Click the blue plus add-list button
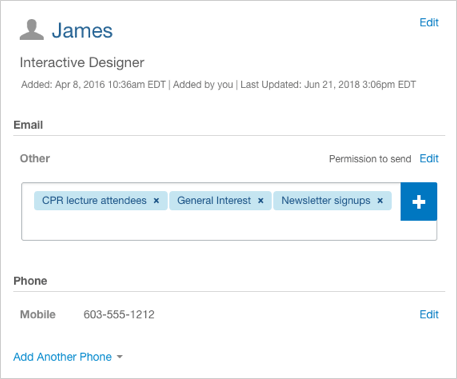Screen dimensions: 457x379 [419, 201]
